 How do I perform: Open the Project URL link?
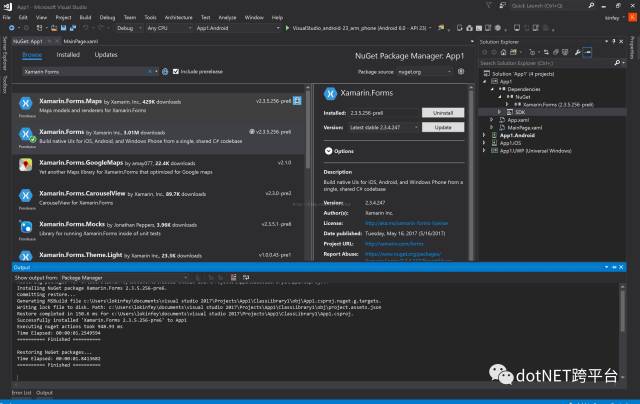(x=394, y=244)
